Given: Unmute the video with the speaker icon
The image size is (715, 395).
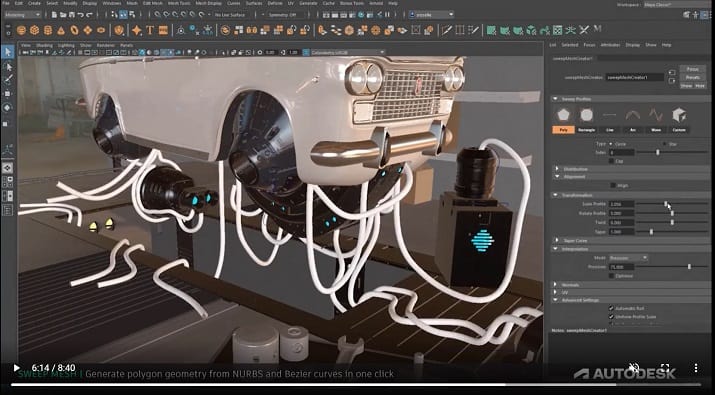Looking at the screenshot, I should (634, 368).
